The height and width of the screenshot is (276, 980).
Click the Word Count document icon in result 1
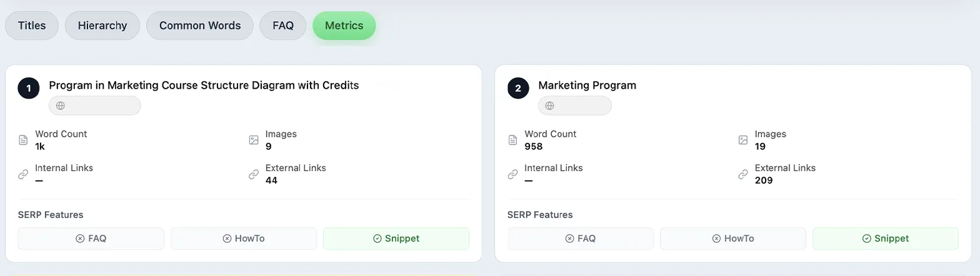[x=24, y=140]
